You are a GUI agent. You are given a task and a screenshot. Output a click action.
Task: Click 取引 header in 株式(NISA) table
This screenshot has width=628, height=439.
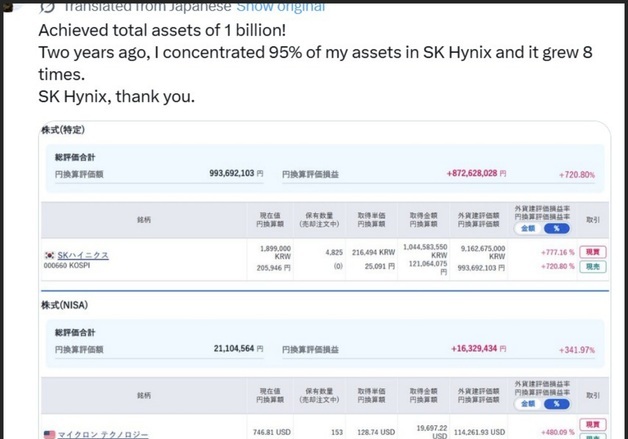click(593, 395)
